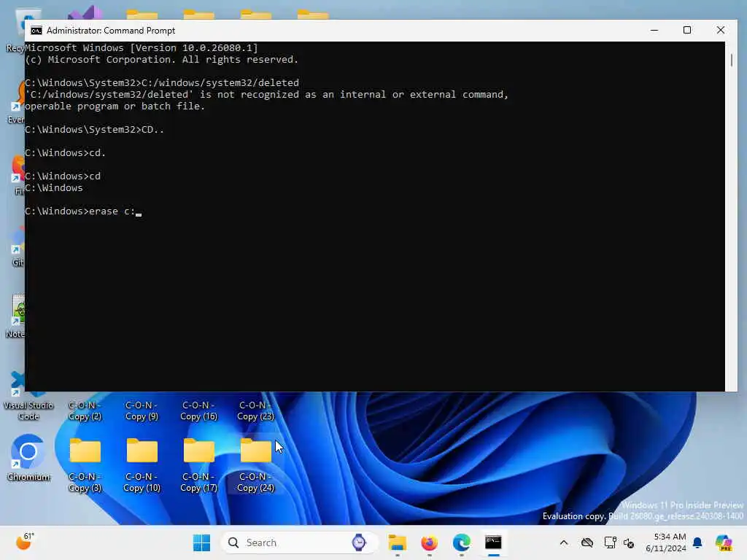Select the C-O-N - Copy (3) folder
The image size is (747, 560).
click(x=85, y=464)
